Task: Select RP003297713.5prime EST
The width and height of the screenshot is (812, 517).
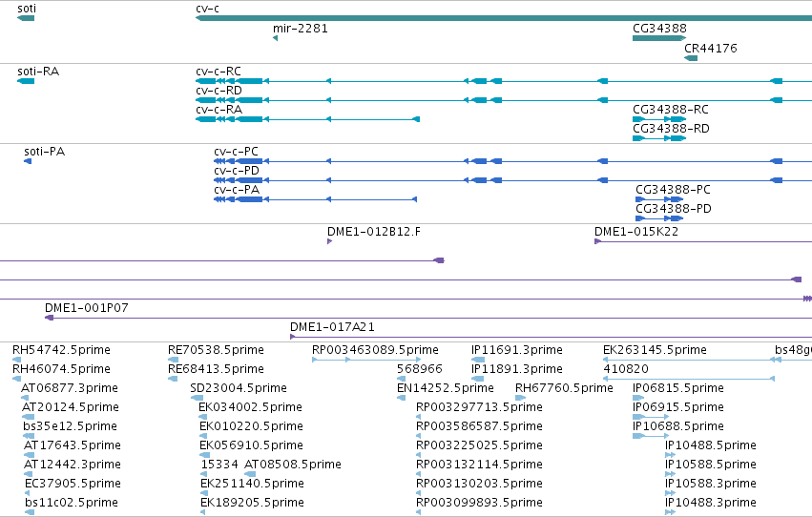Action: pos(419,417)
